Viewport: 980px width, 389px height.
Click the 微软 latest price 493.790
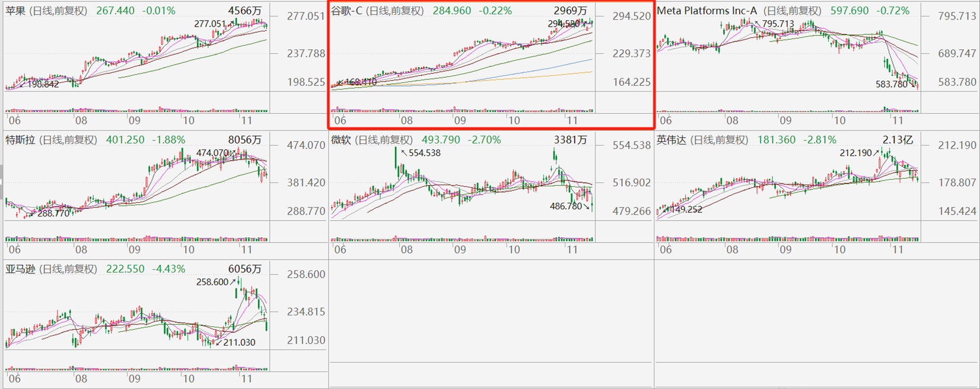[x=441, y=140]
